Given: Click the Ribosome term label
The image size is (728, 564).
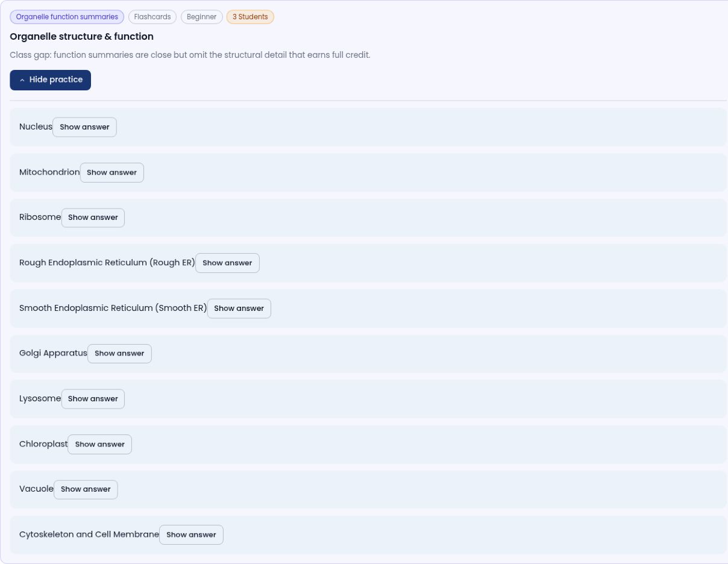Looking at the screenshot, I should click(40, 218).
